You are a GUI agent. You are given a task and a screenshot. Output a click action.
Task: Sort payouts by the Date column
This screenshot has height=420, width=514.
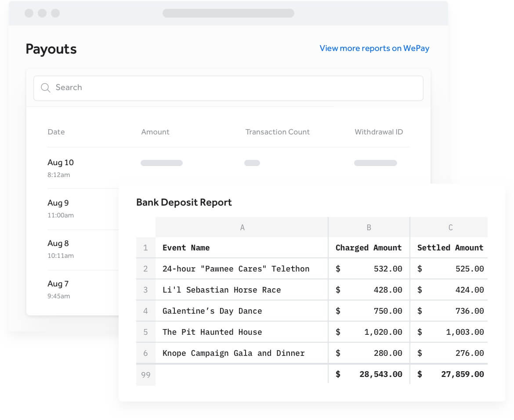click(x=56, y=132)
